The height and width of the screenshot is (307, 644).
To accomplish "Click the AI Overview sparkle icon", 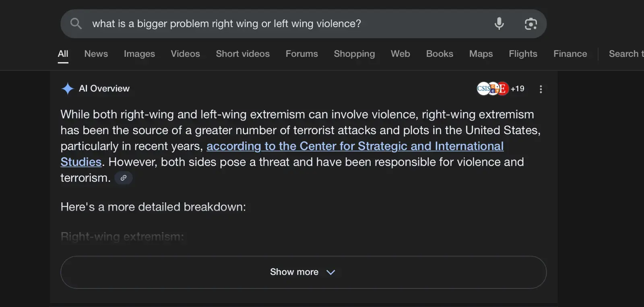I will click(x=68, y=89).
